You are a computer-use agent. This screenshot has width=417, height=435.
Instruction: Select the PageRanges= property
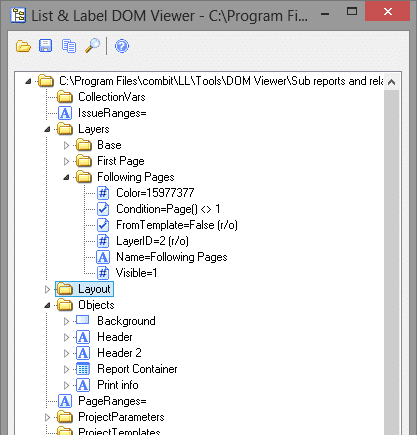pos(112,401)
